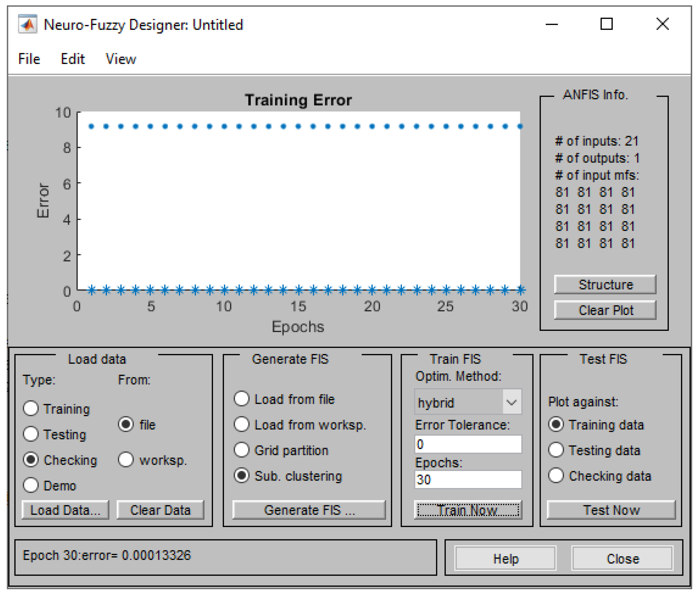Click the Error Tolerance input field
The height and width of the screenshot is (598, 700).
coord(468,444)
